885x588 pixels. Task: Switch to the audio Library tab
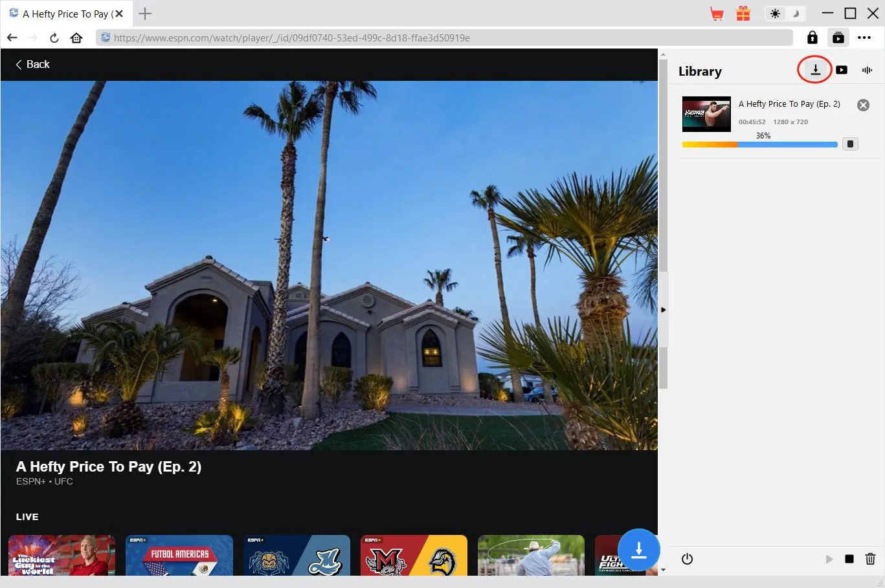pos(867,70)
